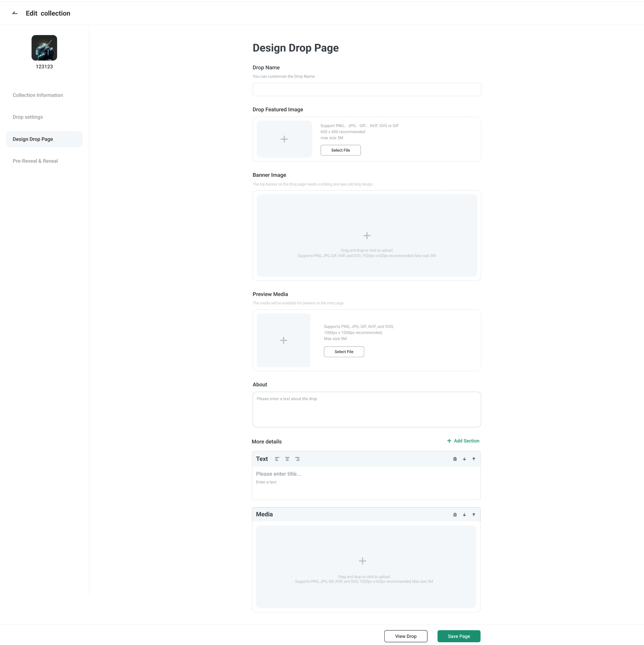
Task: Click the back arrow next to Edit collection
Action: pyautogui.click(x=15, y=13)
